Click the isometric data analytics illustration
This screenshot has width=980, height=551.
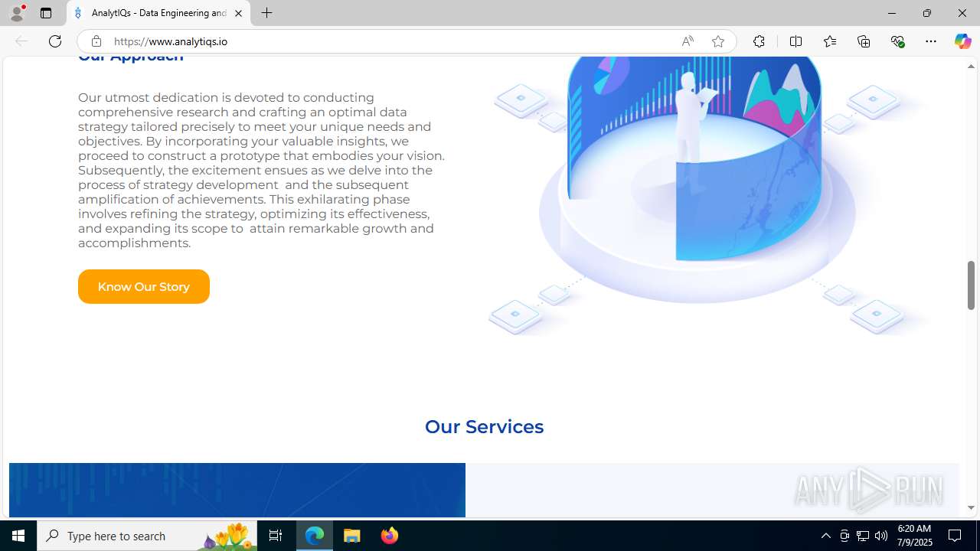(708, 196)
